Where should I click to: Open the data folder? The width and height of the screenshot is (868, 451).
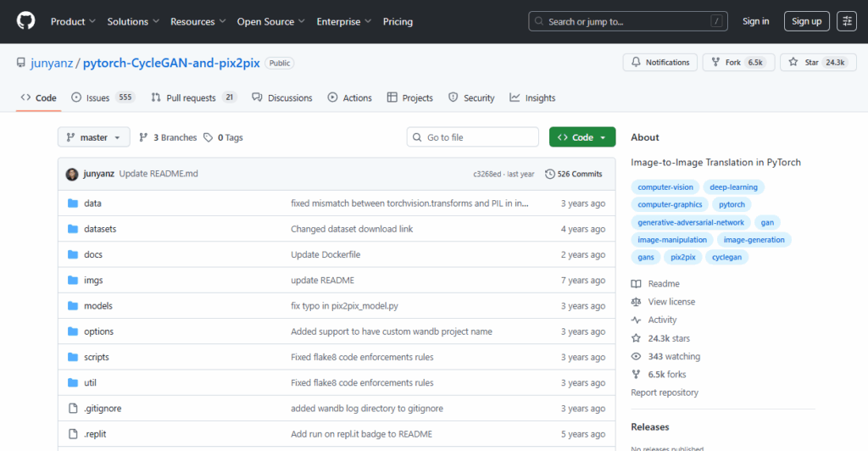92,203
